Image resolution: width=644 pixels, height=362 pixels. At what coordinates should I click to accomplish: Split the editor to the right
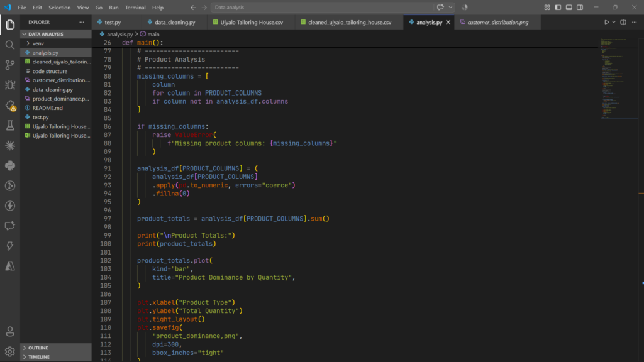tap(623, 22)
